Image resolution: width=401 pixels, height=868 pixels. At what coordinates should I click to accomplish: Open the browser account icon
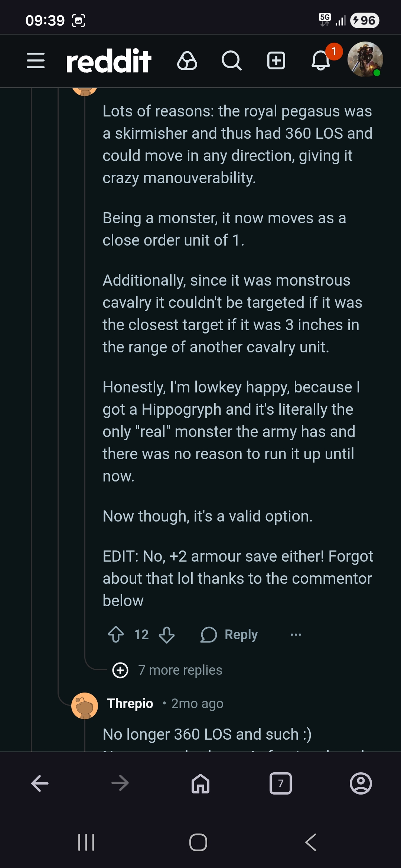(x=361, y=783)
